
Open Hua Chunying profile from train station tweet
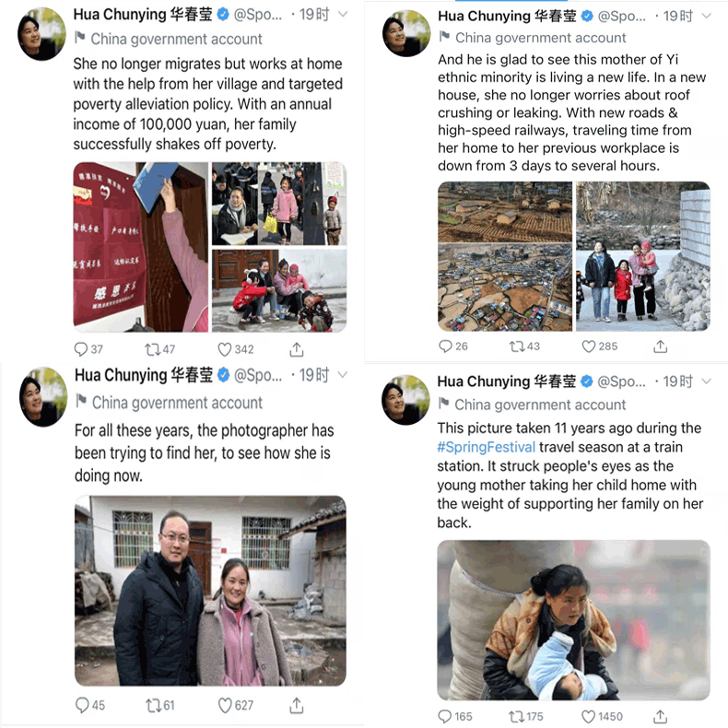tap(507, 382)
